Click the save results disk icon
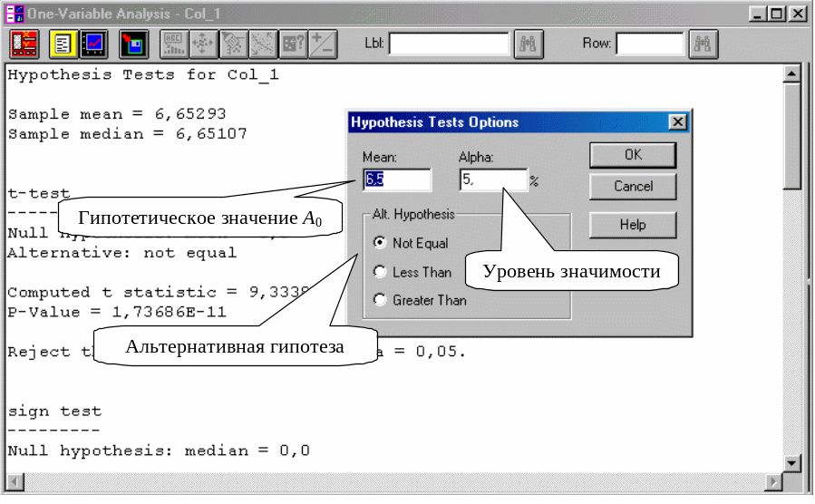Viewport: 815px width, 504px height. [x=134, y=44]
